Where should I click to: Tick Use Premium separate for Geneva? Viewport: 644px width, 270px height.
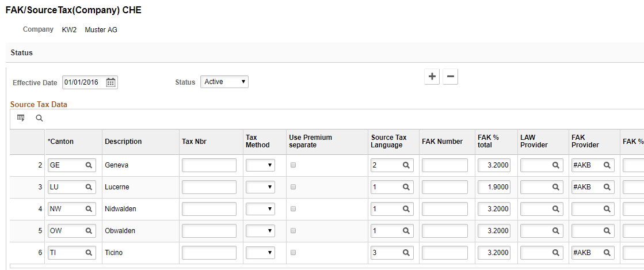[293, 165]
